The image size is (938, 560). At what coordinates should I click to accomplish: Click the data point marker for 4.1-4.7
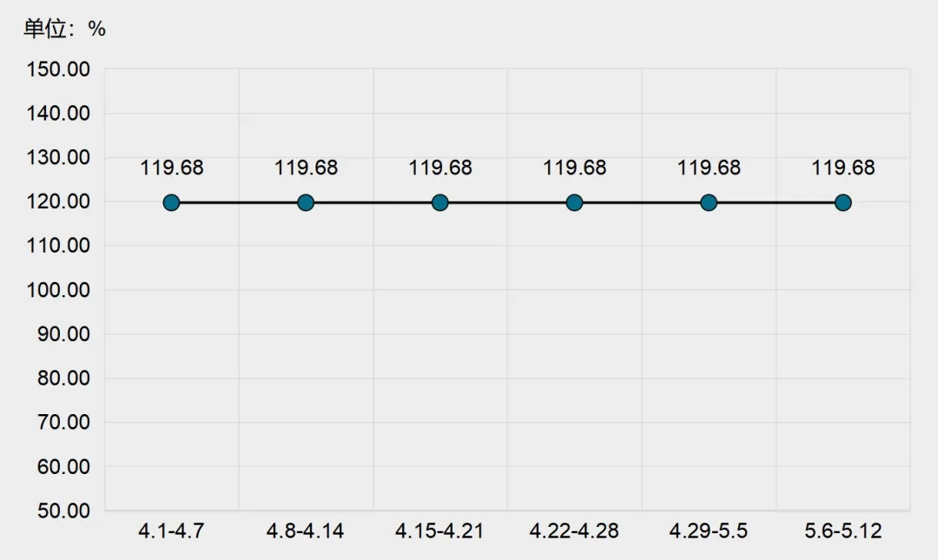point(171,202)
